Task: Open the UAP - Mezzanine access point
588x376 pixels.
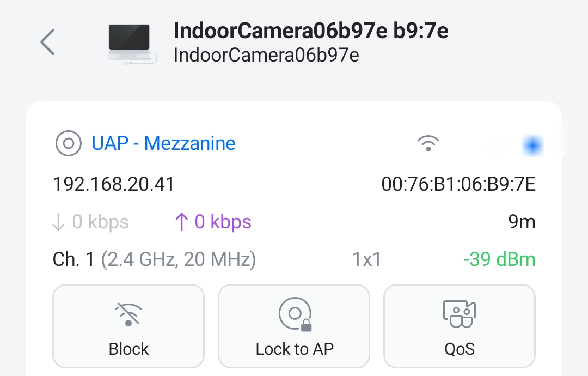Action: [163, 144]
